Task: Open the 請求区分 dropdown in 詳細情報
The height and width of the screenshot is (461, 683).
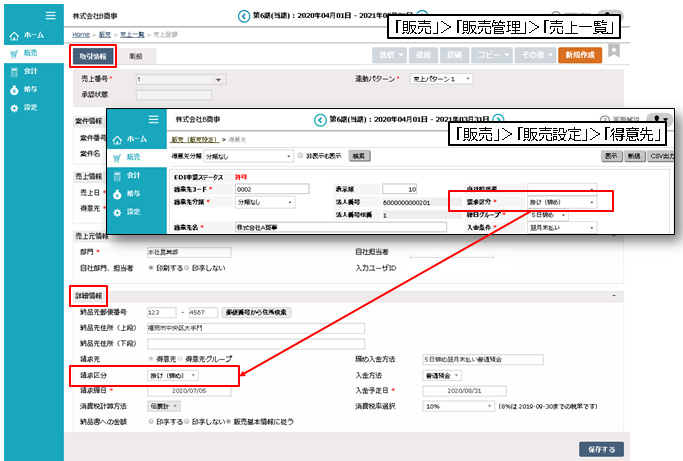Action: point(173,375)
